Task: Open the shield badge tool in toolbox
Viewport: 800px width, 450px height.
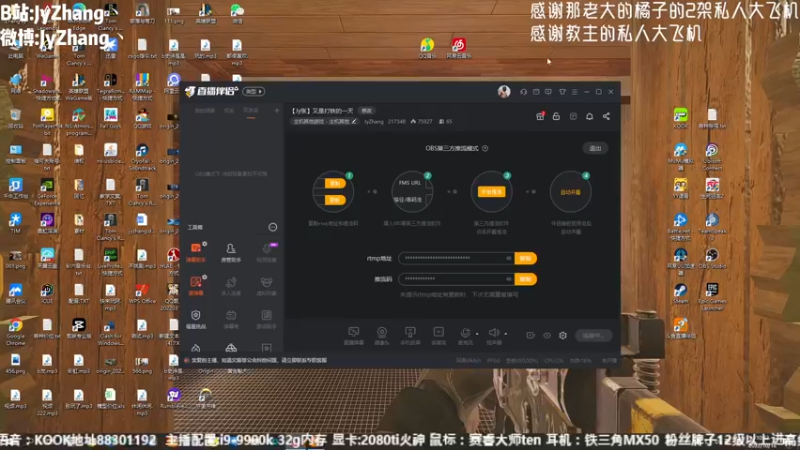Action: 196,319
